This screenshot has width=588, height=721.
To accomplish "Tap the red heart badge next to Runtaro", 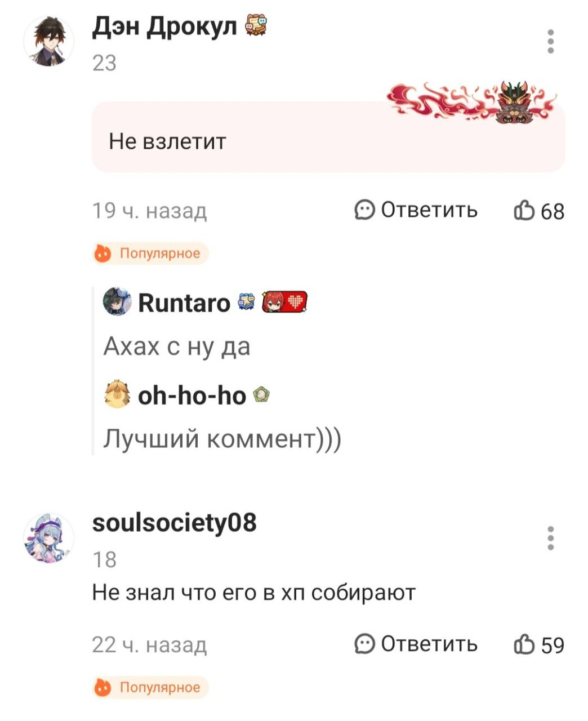I will pos(284,303).
